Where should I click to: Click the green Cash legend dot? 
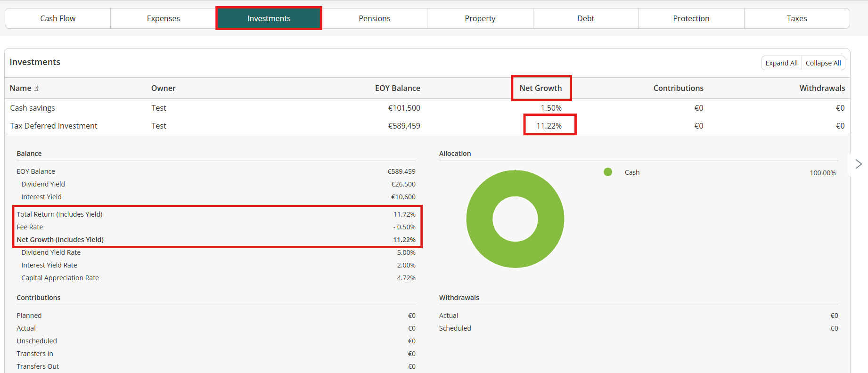click(607, 172)
